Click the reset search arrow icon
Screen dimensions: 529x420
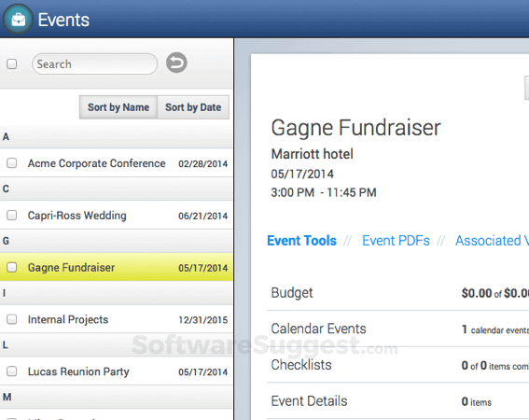pos(176,63)
